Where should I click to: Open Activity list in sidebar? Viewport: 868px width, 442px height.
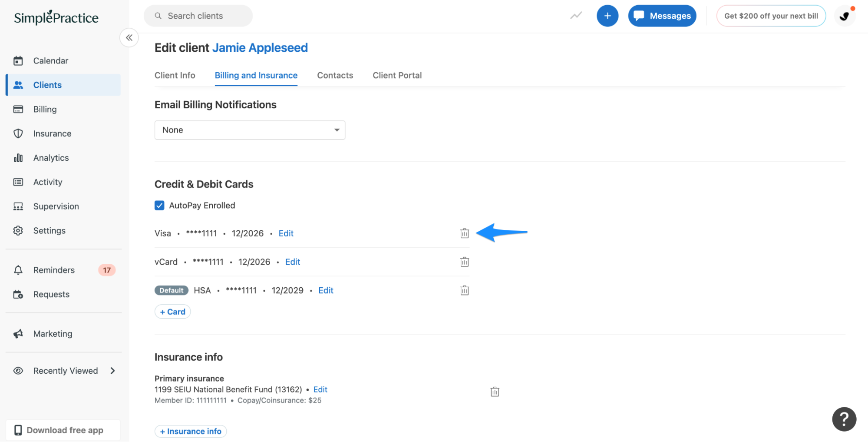(48, 182)
